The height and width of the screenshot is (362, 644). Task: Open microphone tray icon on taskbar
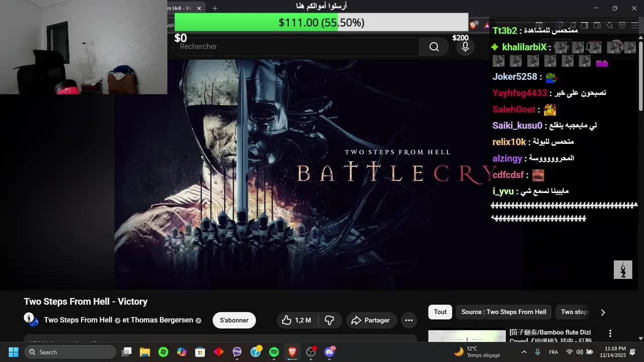coord(537,352)
